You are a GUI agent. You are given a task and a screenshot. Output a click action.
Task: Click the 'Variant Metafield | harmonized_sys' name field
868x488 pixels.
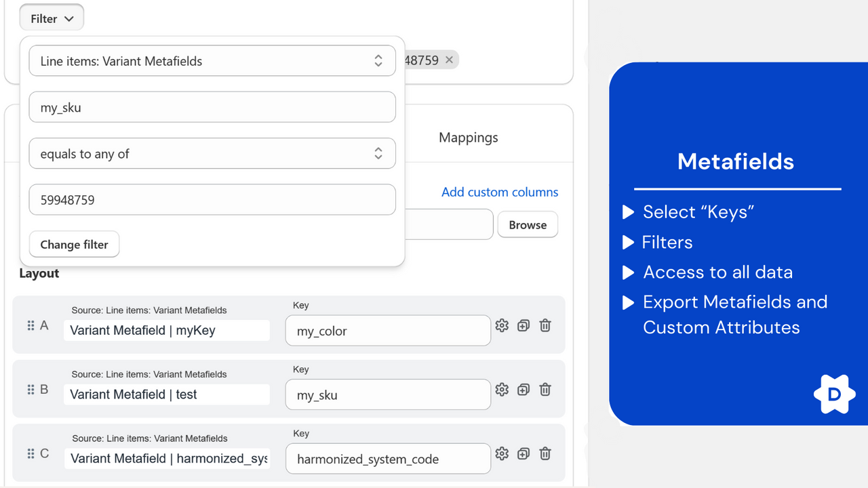(x=167, y=459)
